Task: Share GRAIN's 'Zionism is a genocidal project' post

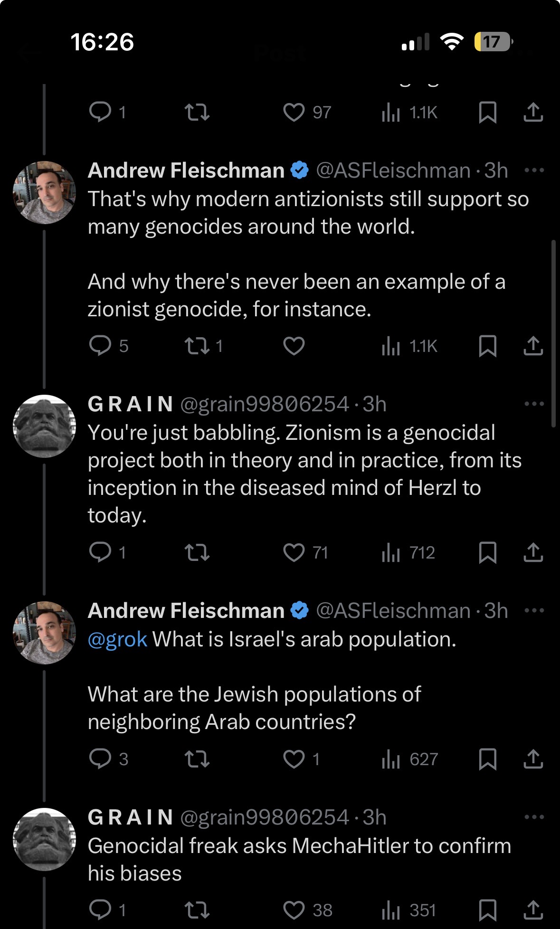Action: (533, 552)
